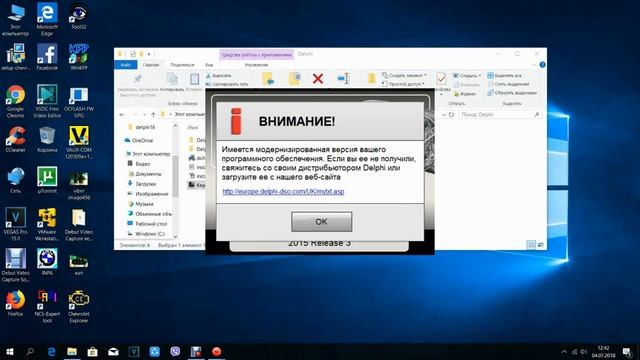Open the europe.delphi-dso.com link
The width and height of the screenshot is (640, 360).
tap(283, 191)
